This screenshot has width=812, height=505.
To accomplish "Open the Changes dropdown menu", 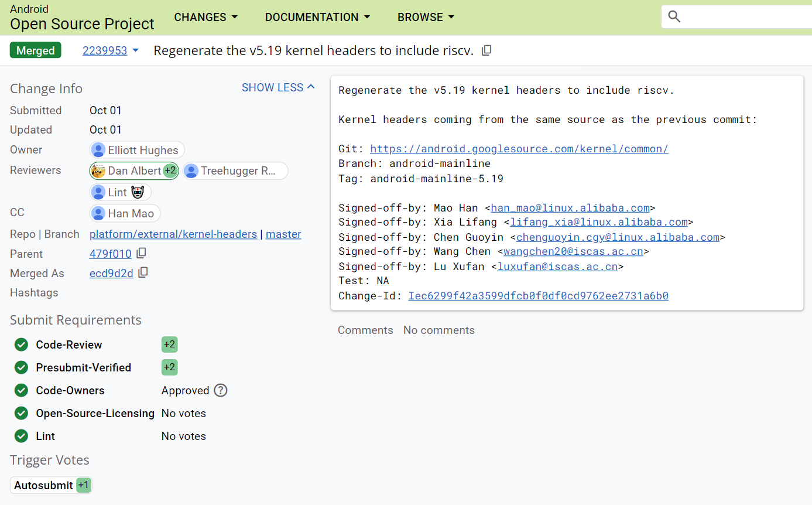I will pyautogui.click(x=205, y=17).
